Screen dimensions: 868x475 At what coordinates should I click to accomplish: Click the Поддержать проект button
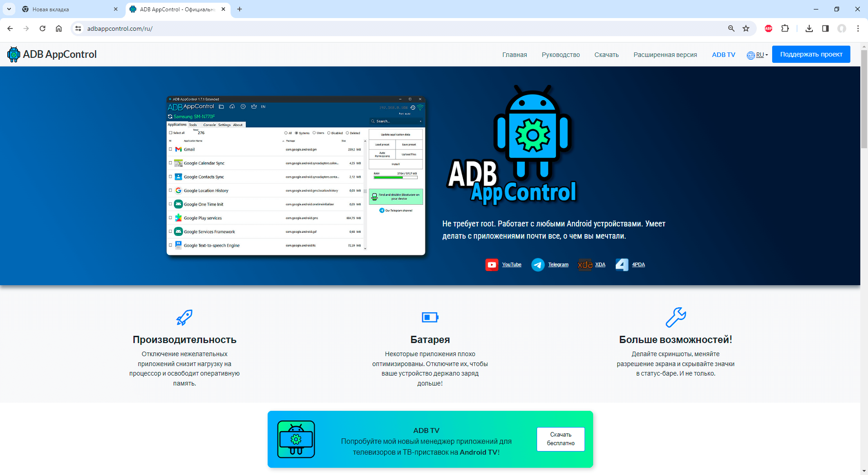tap(811, 54)
